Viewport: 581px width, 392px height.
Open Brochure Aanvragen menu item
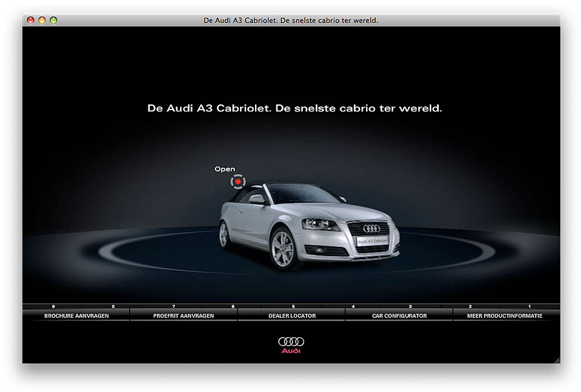76,316
